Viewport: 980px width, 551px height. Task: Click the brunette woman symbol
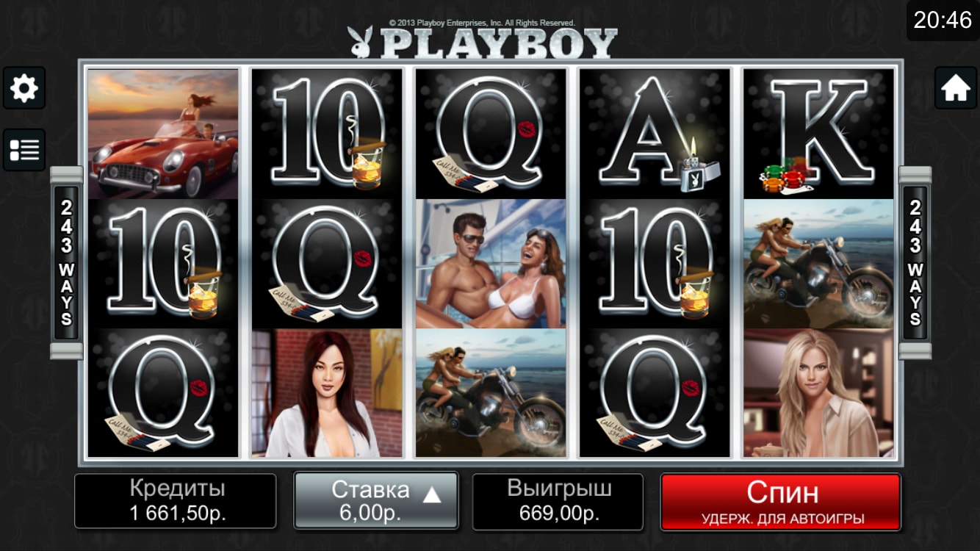[x=327, y=393]
